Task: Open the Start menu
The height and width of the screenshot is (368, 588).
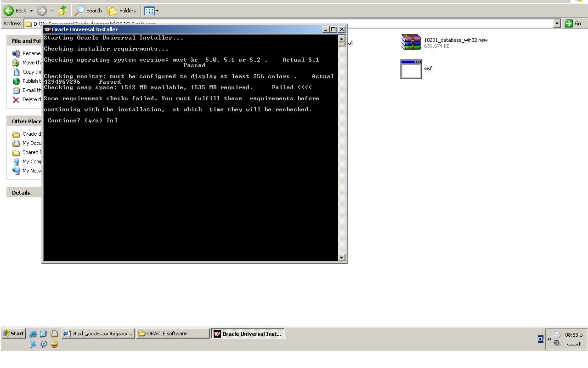Action: [x=13, y=333]
